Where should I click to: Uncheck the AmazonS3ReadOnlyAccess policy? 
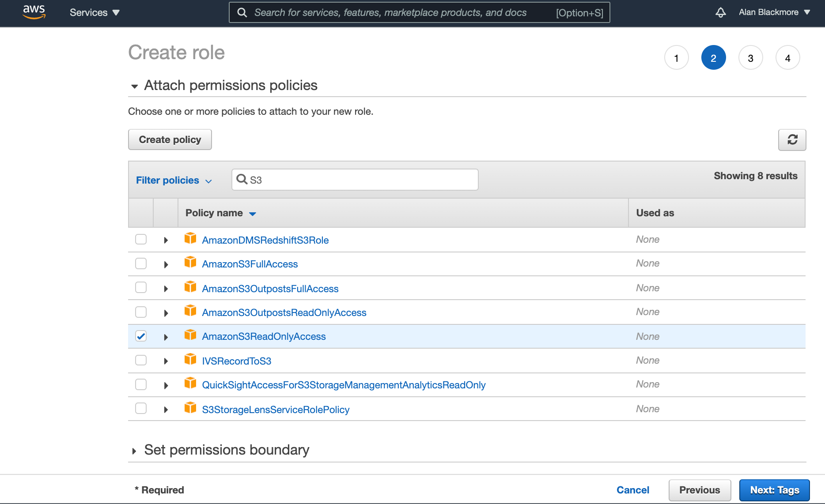(140, 336)
